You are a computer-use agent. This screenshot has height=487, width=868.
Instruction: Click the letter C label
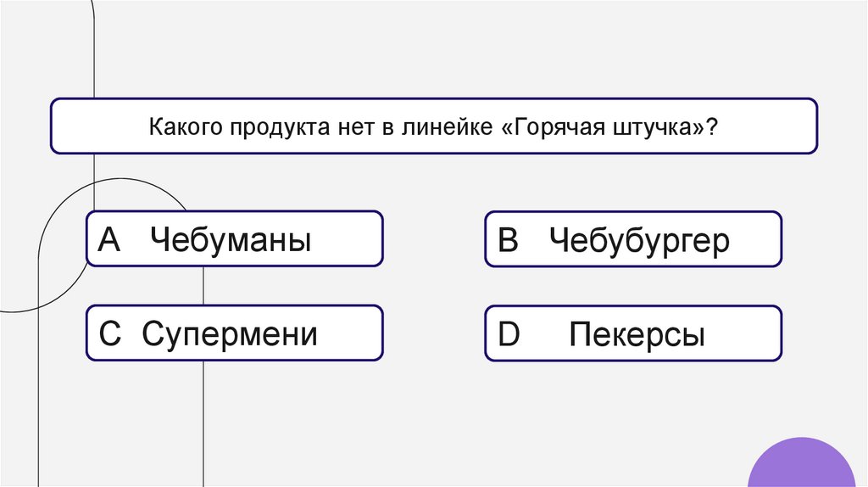(x=111, y=334)
